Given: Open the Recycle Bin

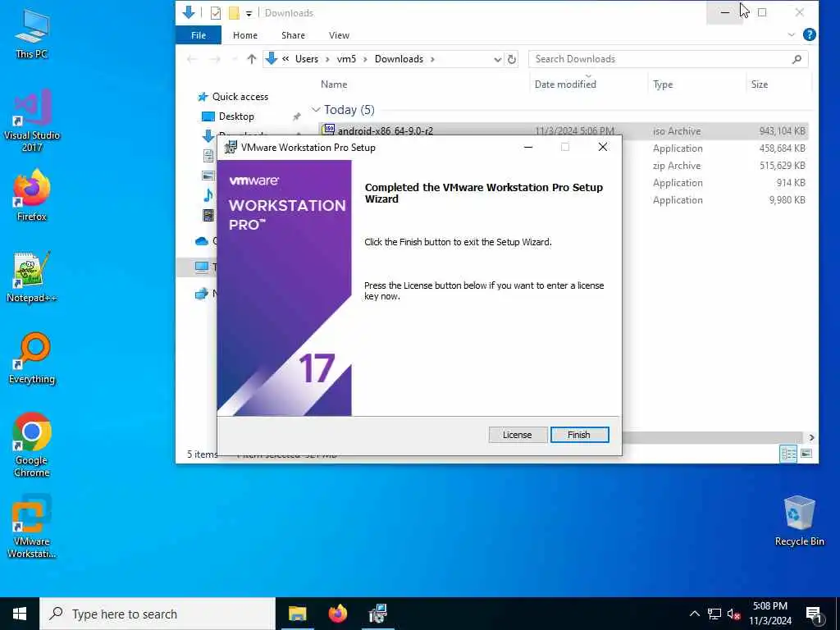Looking at the screenshot, I should [x=799, y=521].
